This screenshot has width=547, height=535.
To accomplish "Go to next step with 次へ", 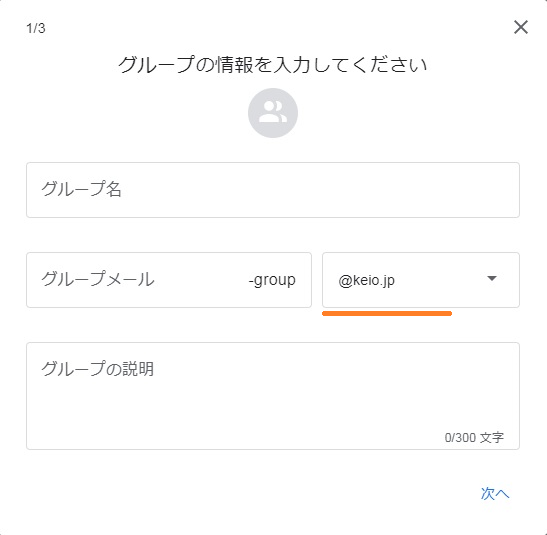I will 495,493.
